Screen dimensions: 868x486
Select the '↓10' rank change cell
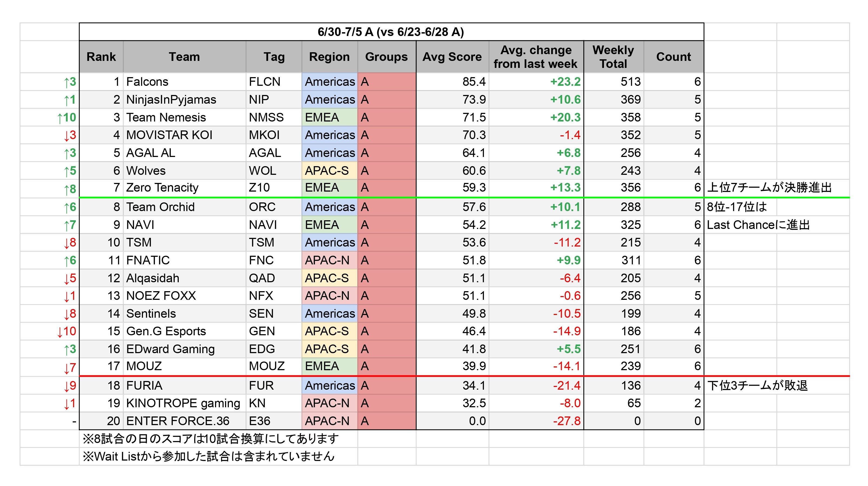[x=50, y=331]
